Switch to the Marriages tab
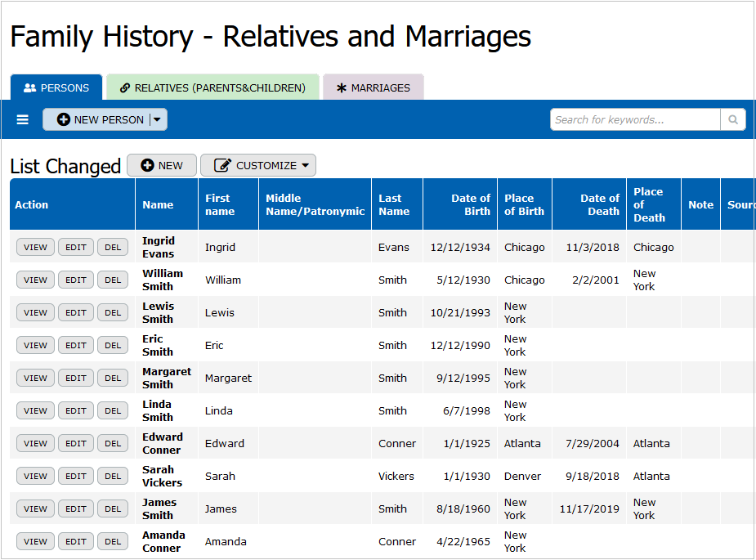Image resolution: width=756 pixels, height=560 pixels. point(373,87)
